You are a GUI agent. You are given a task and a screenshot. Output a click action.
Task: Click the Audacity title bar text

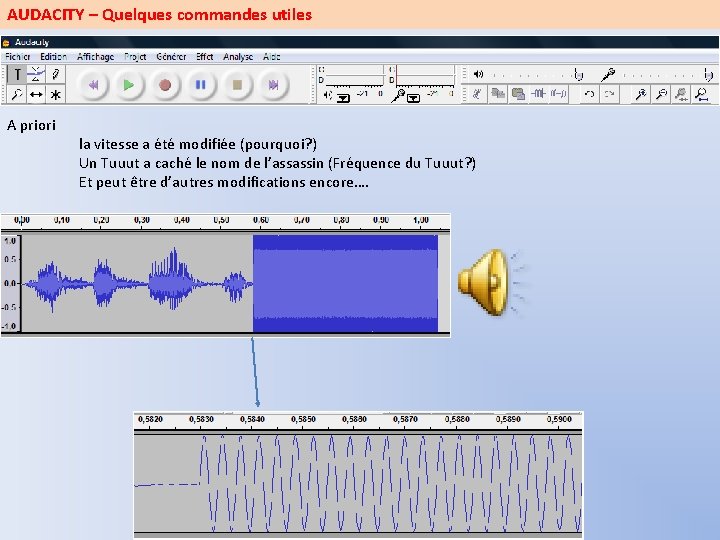tap(31, 42)
